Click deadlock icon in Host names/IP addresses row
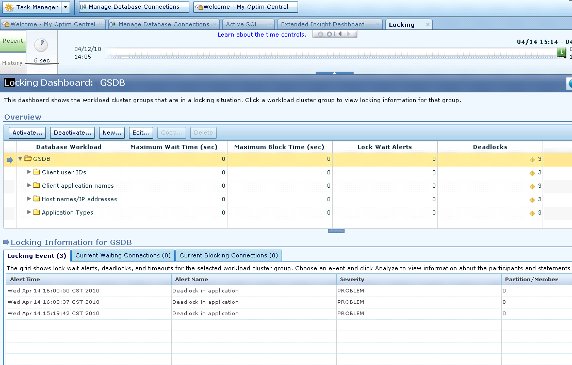This screenshot has width=572, height=365. tap(532, 200)
